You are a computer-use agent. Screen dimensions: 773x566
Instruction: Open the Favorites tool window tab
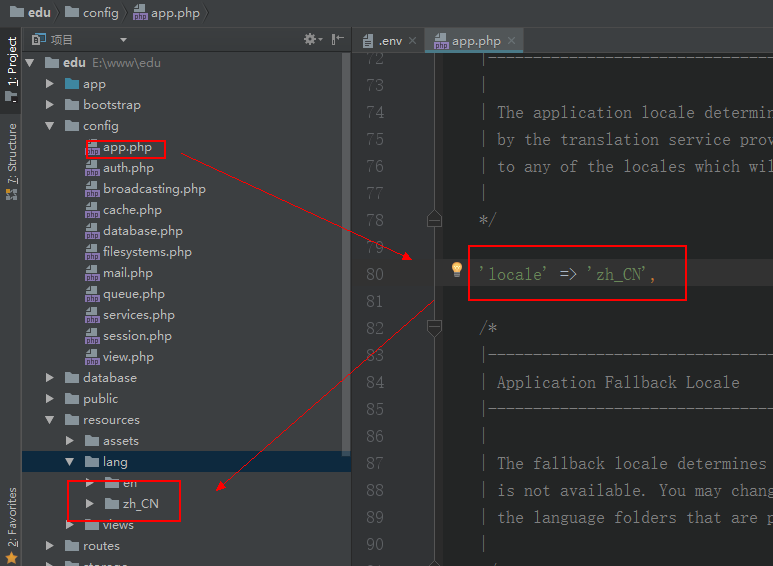coord(11,515)
